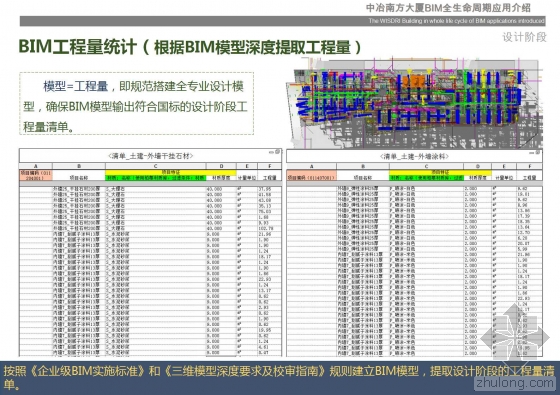Click the yellow 项目特征 header in 外墙涂料 schedule
This screenshot has height=395, width=560.
440,172
